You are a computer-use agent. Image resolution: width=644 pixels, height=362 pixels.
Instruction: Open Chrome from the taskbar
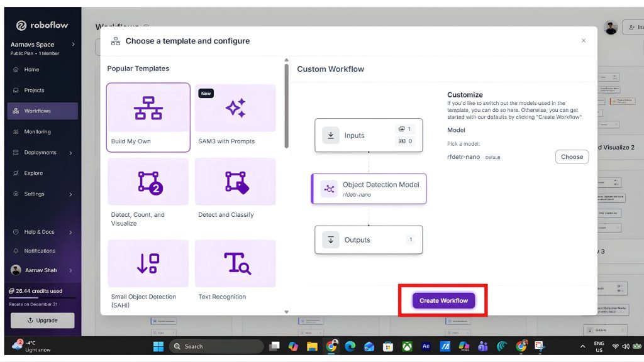332,346
